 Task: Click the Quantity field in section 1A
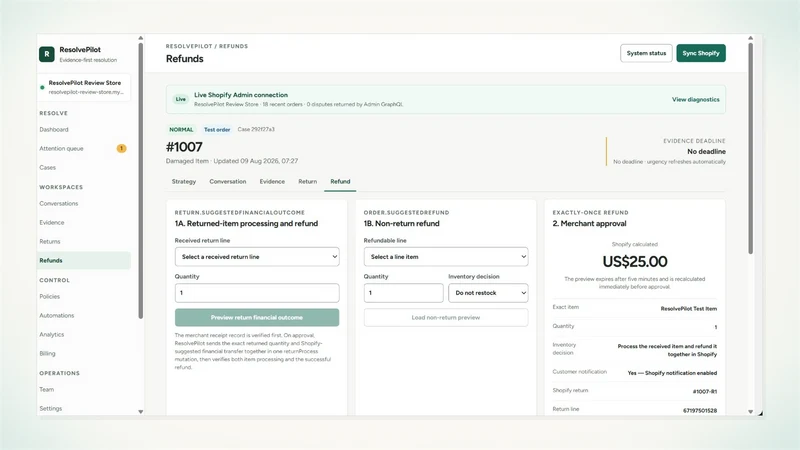coord(257,293)
